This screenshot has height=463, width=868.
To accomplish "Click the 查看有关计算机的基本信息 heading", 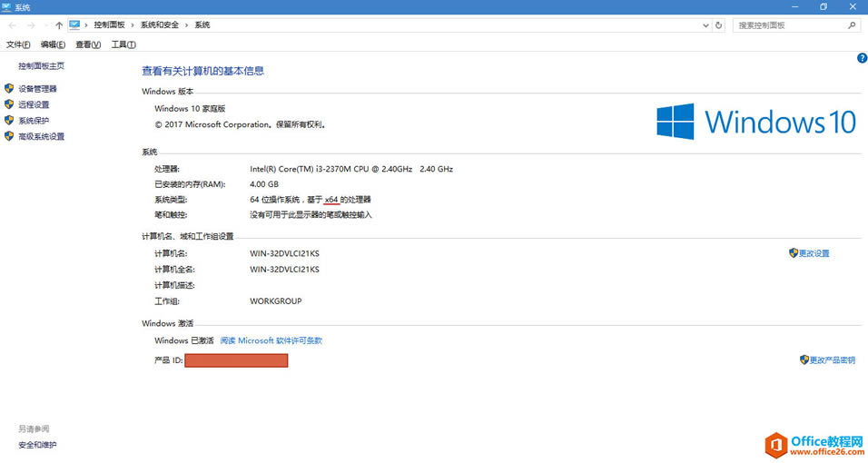I will 202,71.
